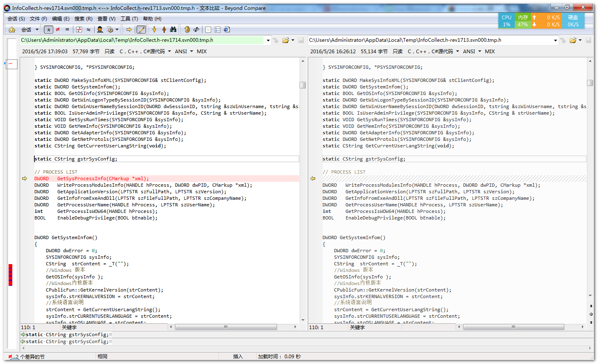Toggle Show Same lines filter
This screenshot has height=364, width=598.
[67, 29]
